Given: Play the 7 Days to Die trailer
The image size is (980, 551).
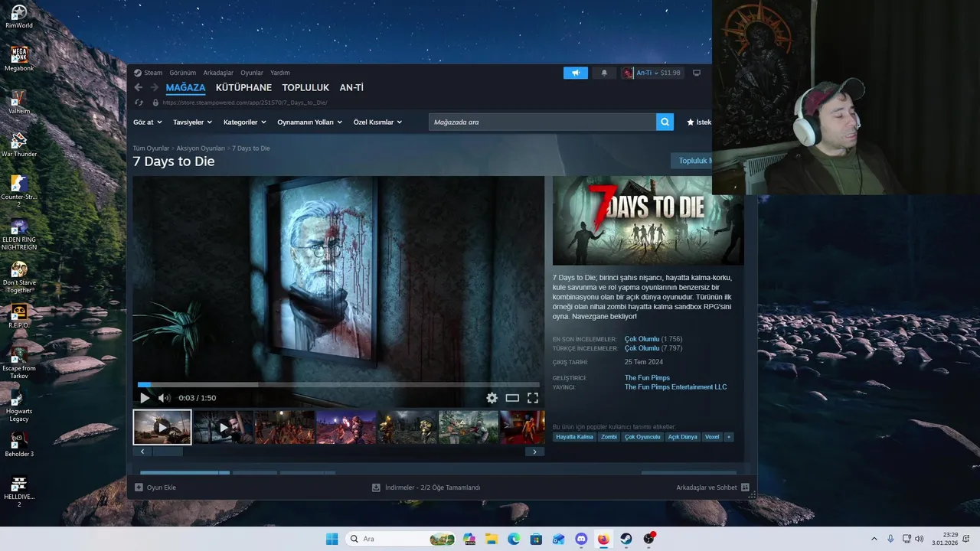Looking at the screenshot, I should pyautogui.click(x=145, y=398).
